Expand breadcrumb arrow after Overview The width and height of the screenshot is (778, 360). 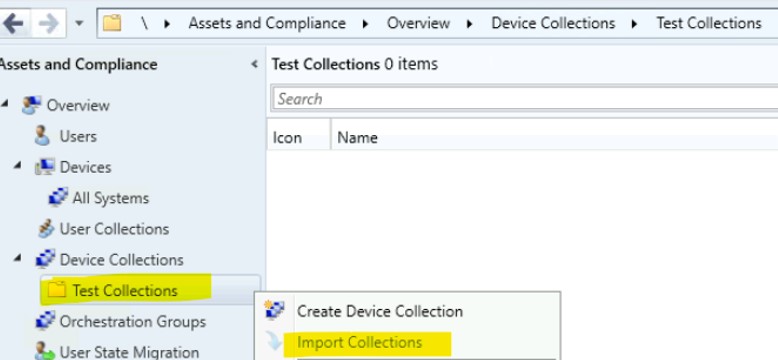pos(469,23)
